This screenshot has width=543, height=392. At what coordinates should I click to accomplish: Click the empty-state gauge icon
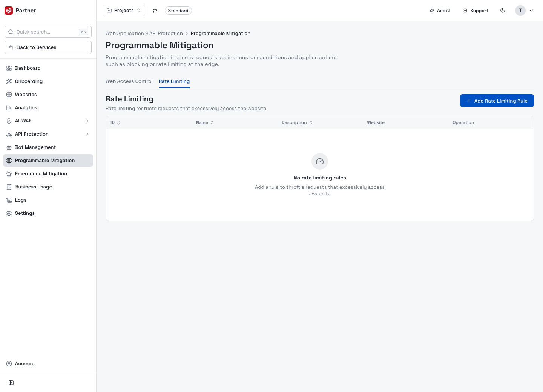[320, 161]
